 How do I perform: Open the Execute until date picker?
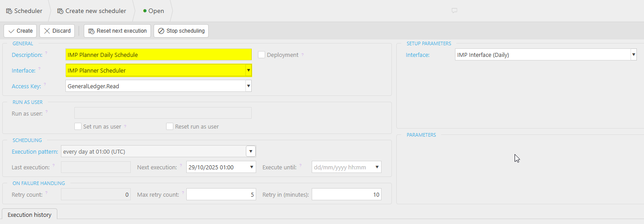[x=377, y=168]
